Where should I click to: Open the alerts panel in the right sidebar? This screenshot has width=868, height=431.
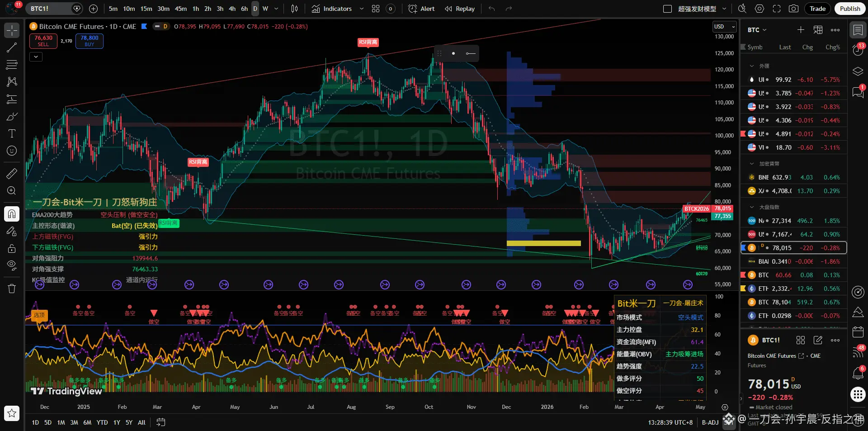pos(858,50)
